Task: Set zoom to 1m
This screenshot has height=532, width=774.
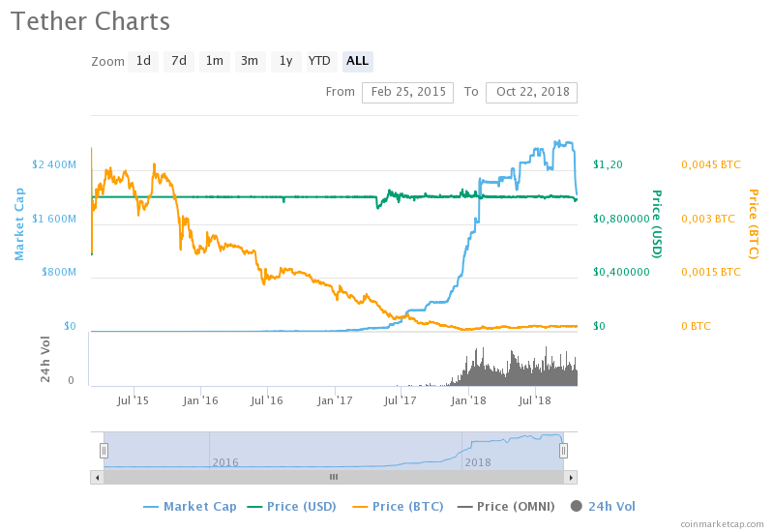Action: [x=214, y=61]
